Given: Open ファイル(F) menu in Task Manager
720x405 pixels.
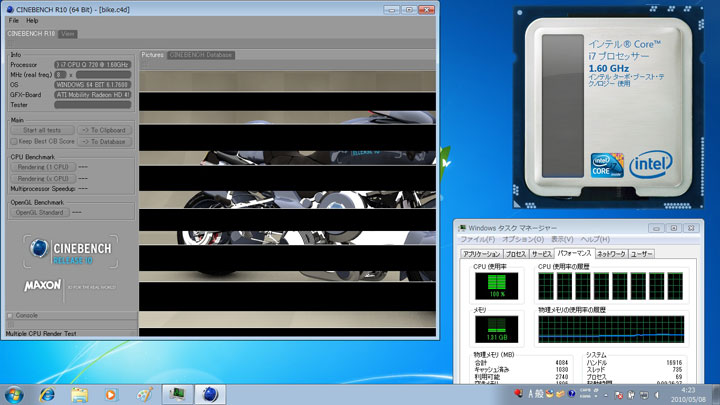Looking at the screenshot, I should tap(478, 239).
